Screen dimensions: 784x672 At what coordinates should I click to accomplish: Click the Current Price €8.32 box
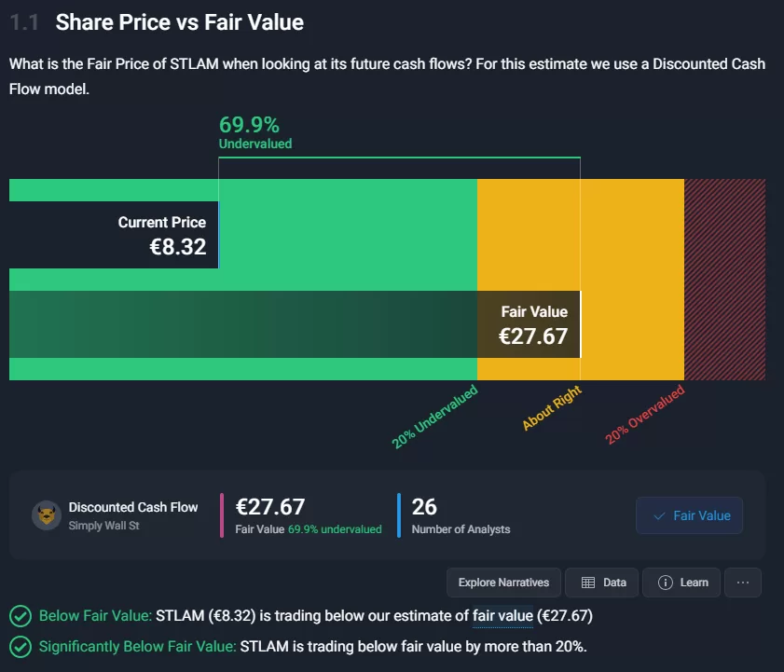click(114, 235)
